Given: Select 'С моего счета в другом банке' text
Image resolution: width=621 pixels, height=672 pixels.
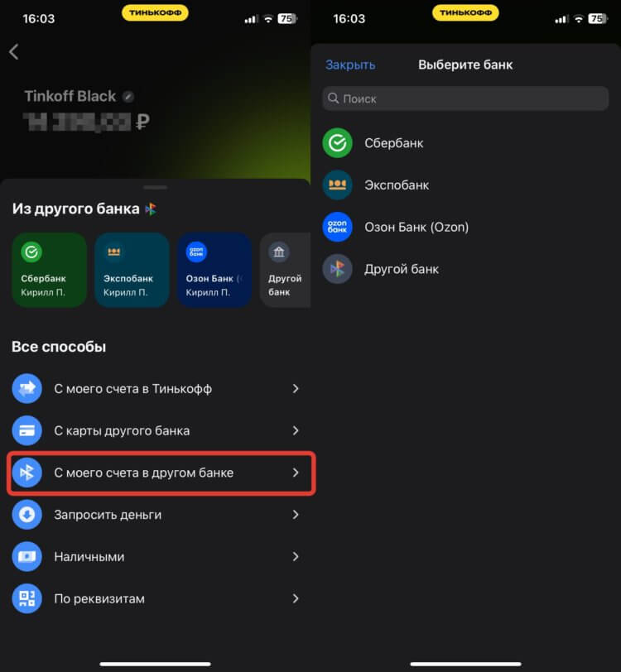Looking at the screenshot, I should click(144, 473).
